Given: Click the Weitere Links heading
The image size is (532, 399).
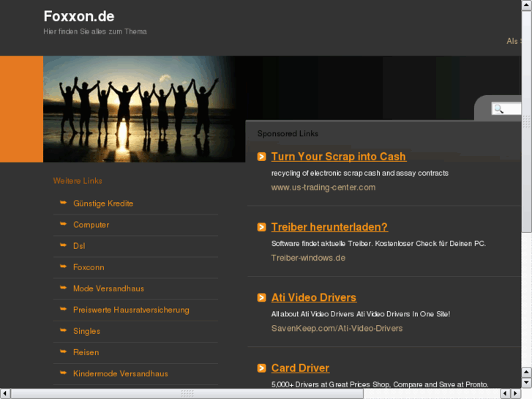Looking at the screenshot, I should [x=78, y=181].
